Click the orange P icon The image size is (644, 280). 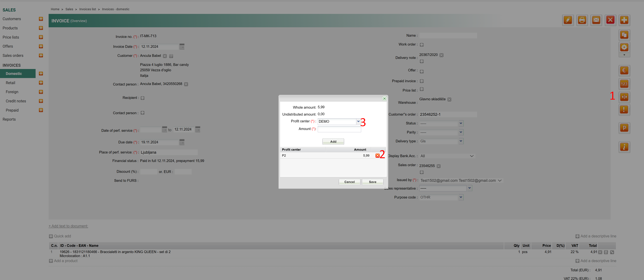tap(624, 128)
